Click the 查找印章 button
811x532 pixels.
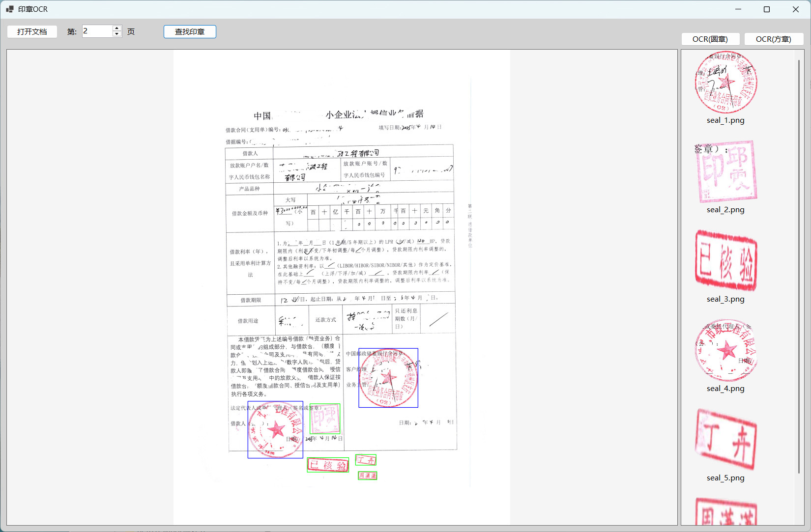pyautogui.click(x=190, y=31)
